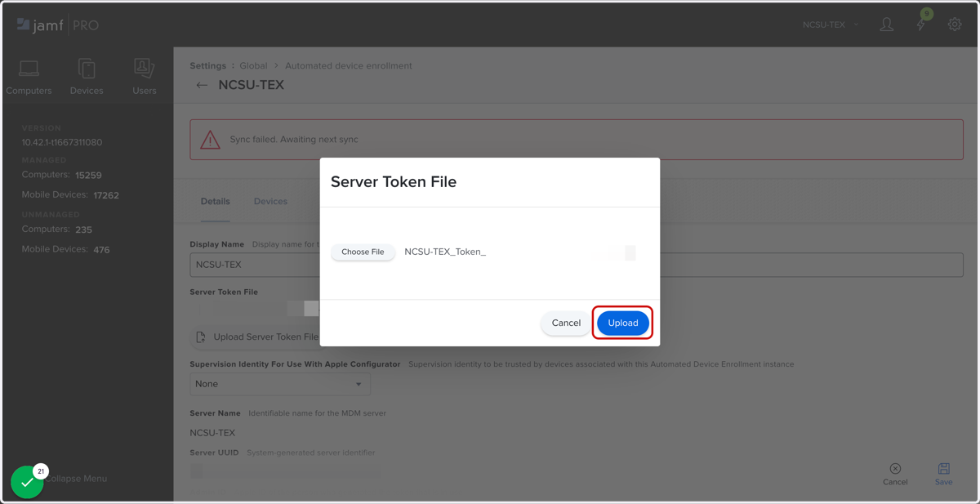This screenshot has height=504, width=980.
Task: Open the user account icon
Action: point(886,25)
